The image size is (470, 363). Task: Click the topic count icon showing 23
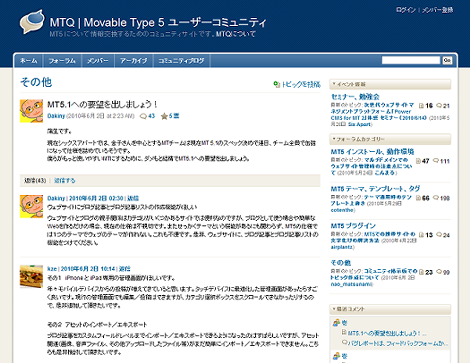[421, 272]
